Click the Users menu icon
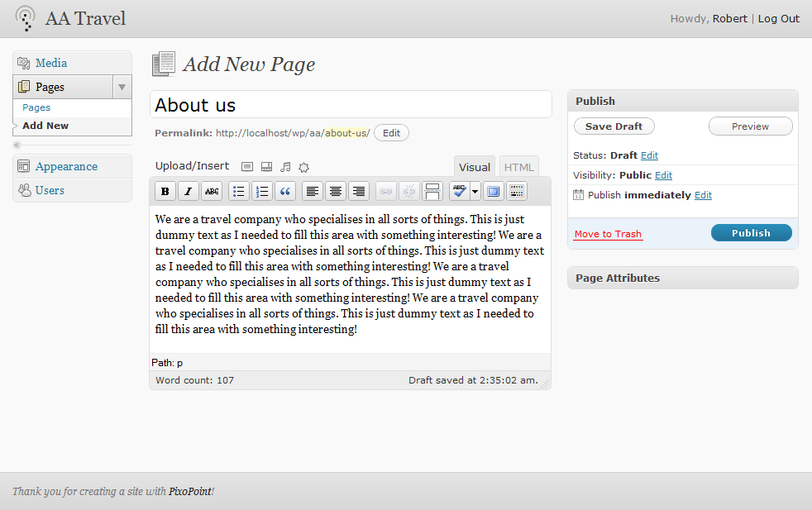812x510 pixels. pos(24,190)
